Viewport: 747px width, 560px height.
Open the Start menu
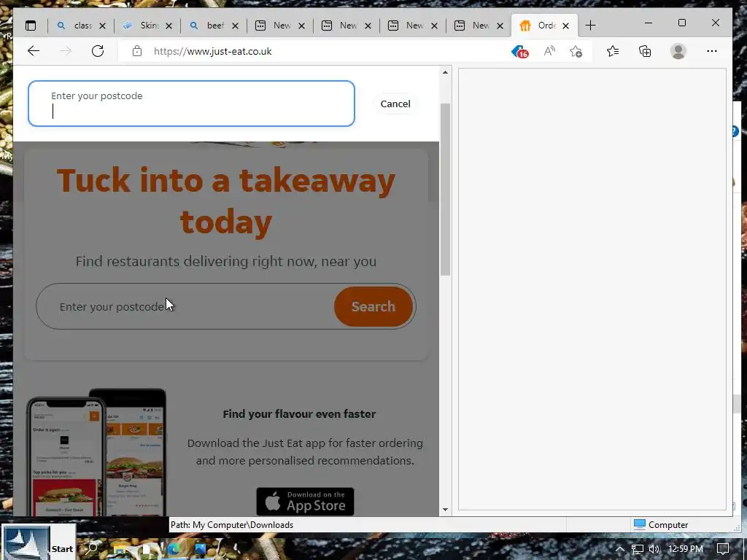(38, 542)
